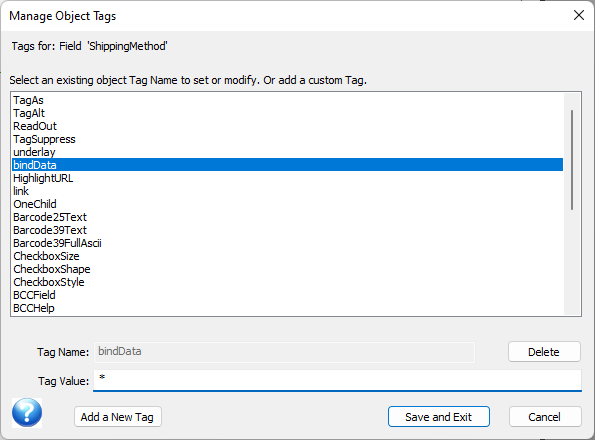Screen dimensions: 595x440
Task: Select HighlightURL in the tag list
Action: click(x=287, y=178)
